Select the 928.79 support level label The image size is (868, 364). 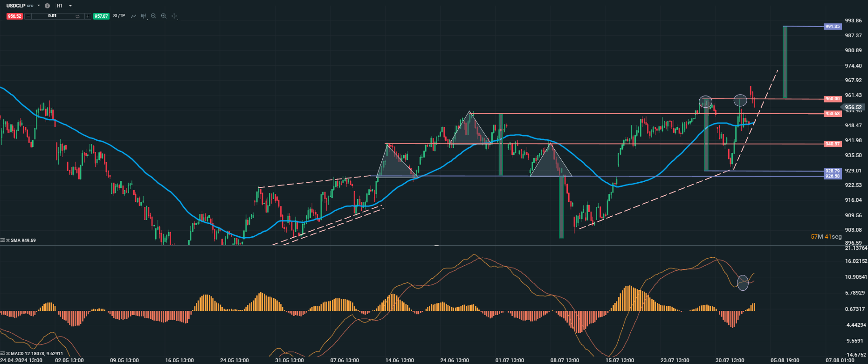coord(832,171)
